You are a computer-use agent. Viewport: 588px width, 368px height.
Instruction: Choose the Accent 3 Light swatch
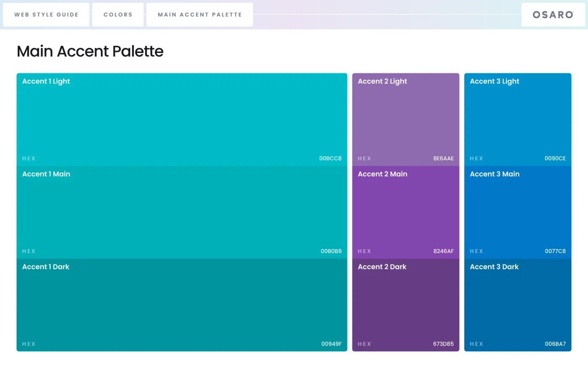pos(518,119)
